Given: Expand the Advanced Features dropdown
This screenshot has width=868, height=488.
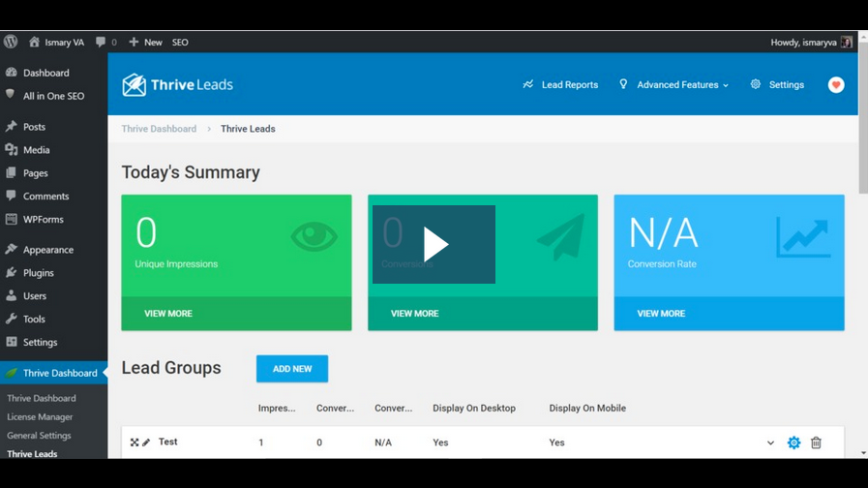Looking at the screenshot, I should click(673, 85).
